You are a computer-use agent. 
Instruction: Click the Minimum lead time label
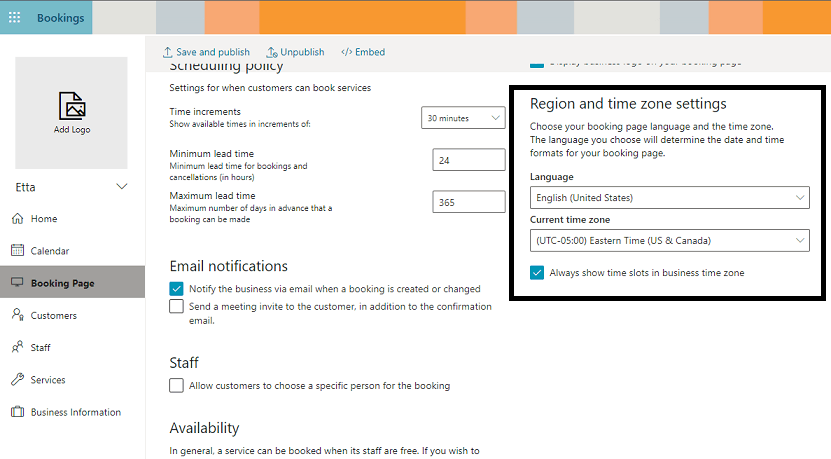(x=211, y=153)
